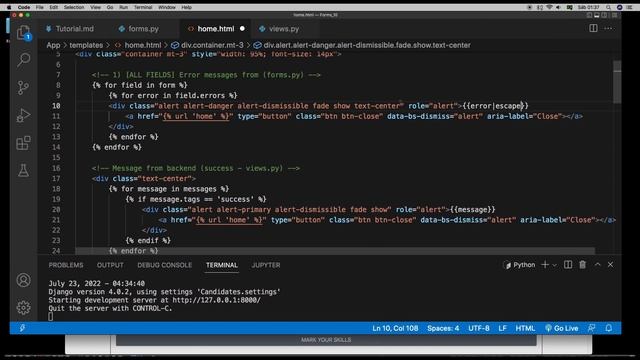
Task: Open the Accounts icon in activity bar
Action: coord(23,280)
